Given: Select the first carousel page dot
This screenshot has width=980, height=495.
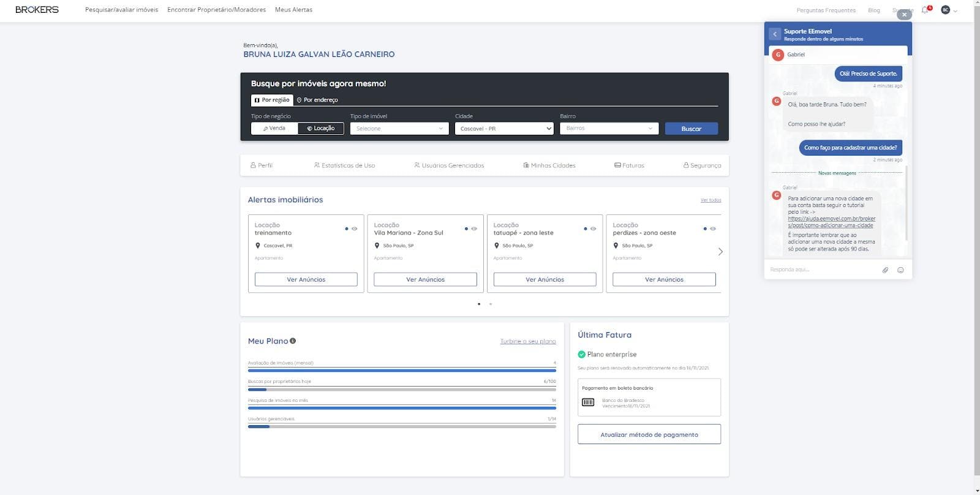Looking at the screenshot, I should point(479,304).
